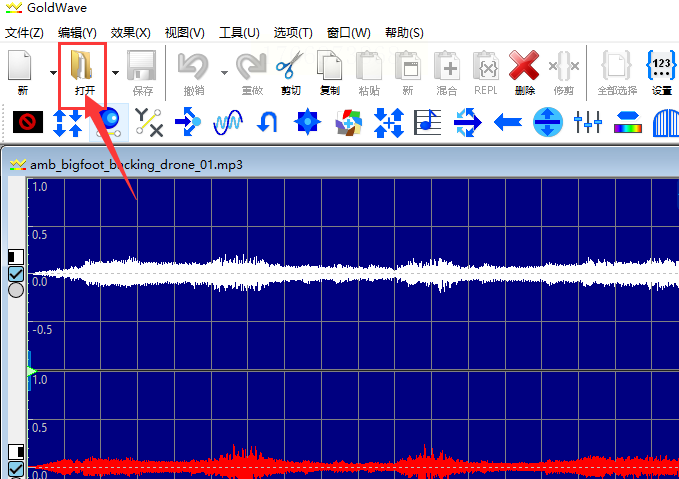679x479 pixels.
Task: Copy selection with the 复制 icon
Action: [x=330, y=65]
